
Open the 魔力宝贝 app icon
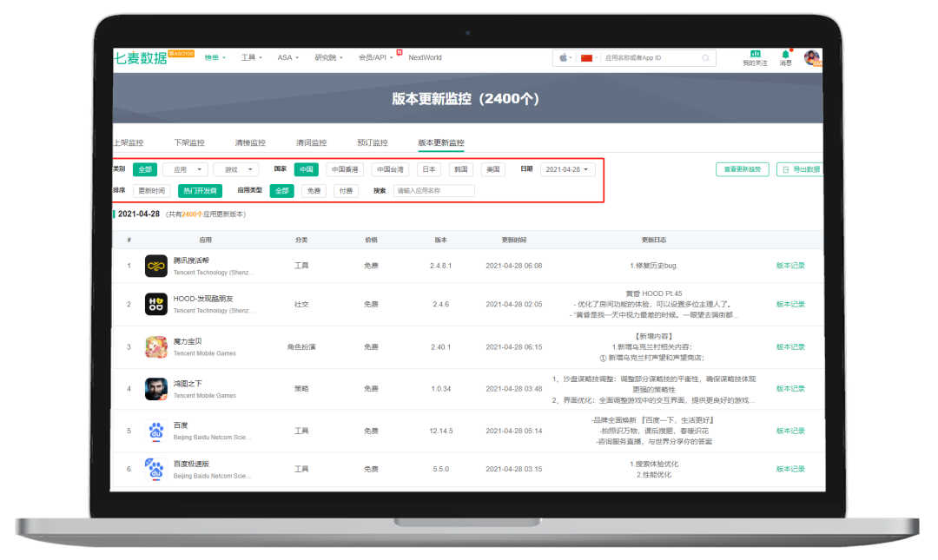click(x=156, y=347)
